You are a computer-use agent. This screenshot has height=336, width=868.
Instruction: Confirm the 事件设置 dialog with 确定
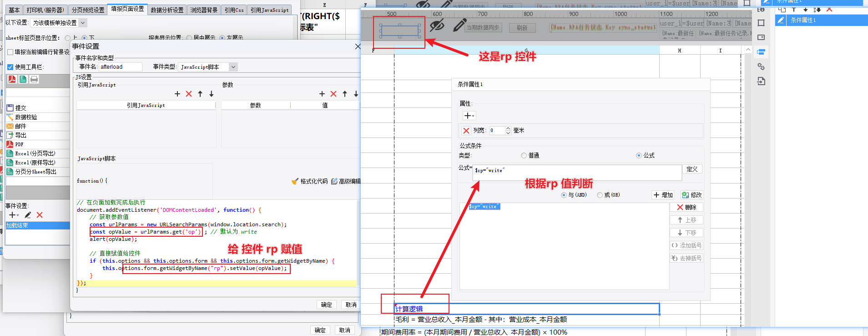[327, 305]
